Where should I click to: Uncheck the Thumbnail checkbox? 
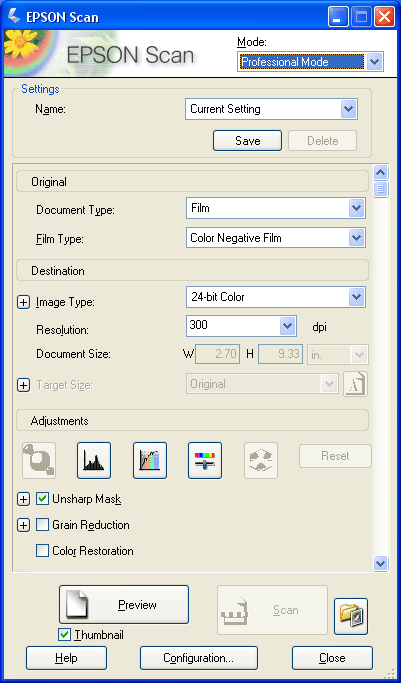tap(64, 635)
